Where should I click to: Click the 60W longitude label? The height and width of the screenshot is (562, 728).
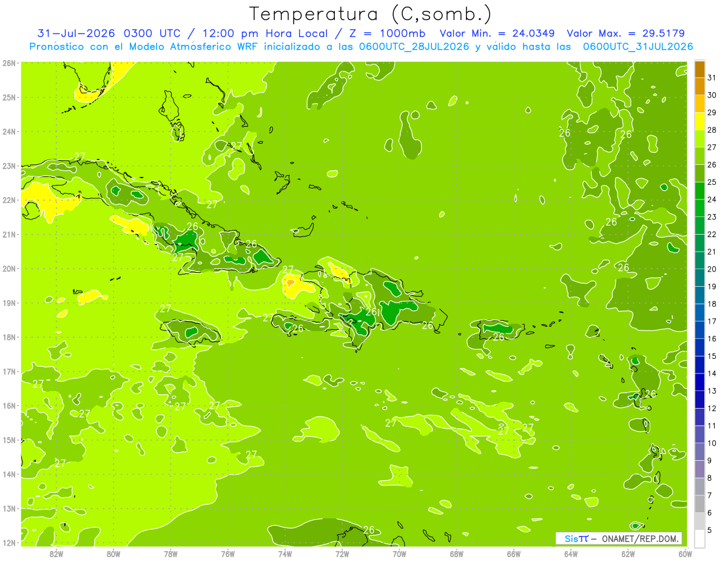point(685,553)
